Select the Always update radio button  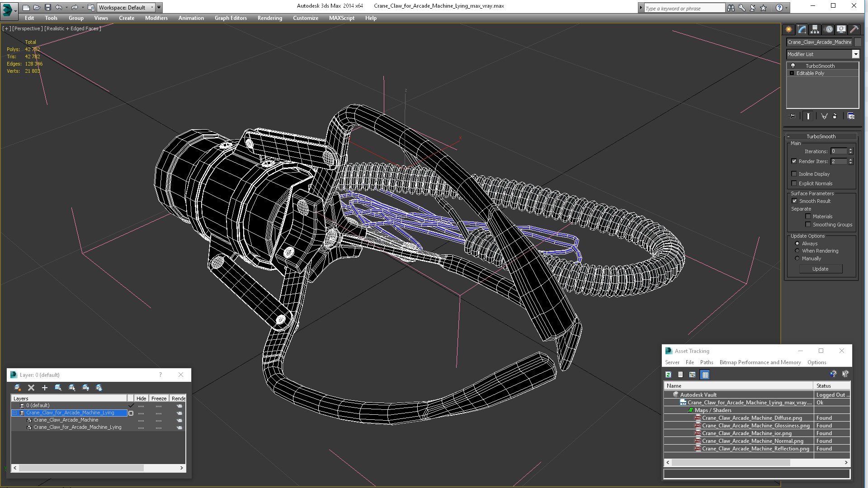point(797,244)
